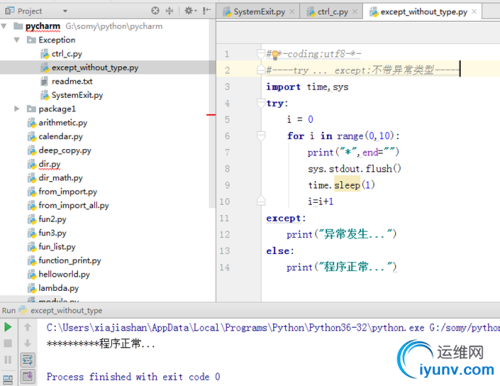Toggle the fold marker on line 2
500x386 pixels.
pos(261,70)
